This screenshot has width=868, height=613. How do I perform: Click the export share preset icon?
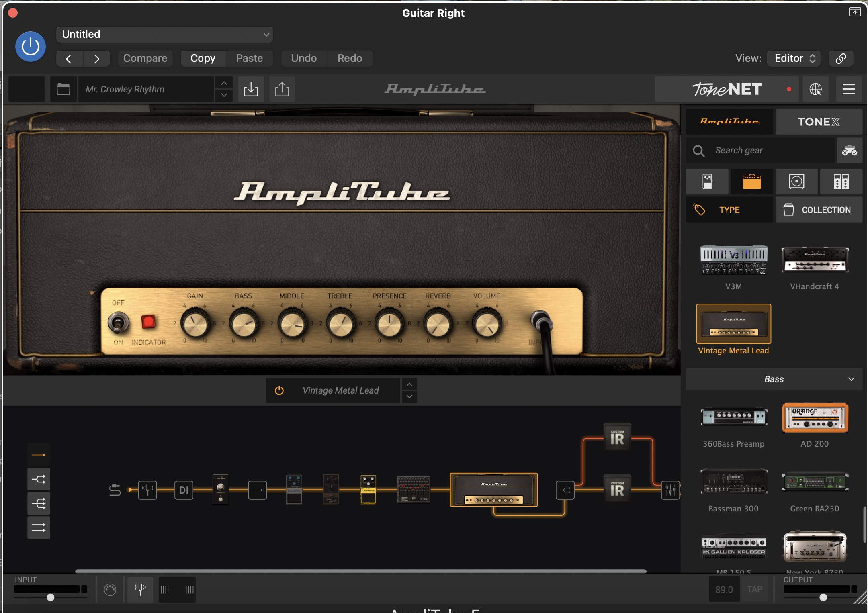(282, 89)
